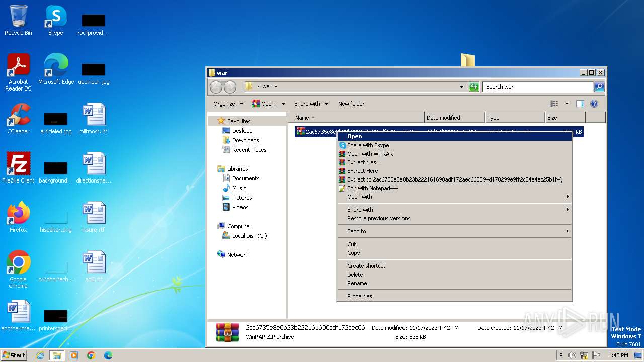644x362 pixels.
Task: Expand address bar history dropdown
Action: [x=462, y=87]
